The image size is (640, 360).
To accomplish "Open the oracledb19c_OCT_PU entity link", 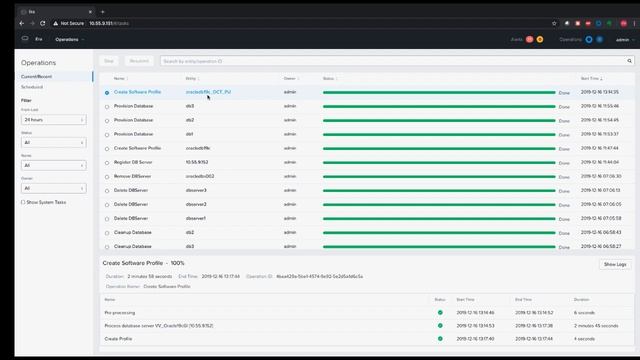I will pos(208,92).
